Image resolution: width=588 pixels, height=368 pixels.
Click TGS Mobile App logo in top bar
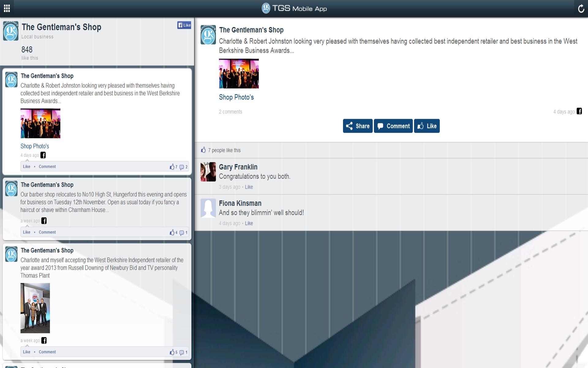(x=294, y=8)
